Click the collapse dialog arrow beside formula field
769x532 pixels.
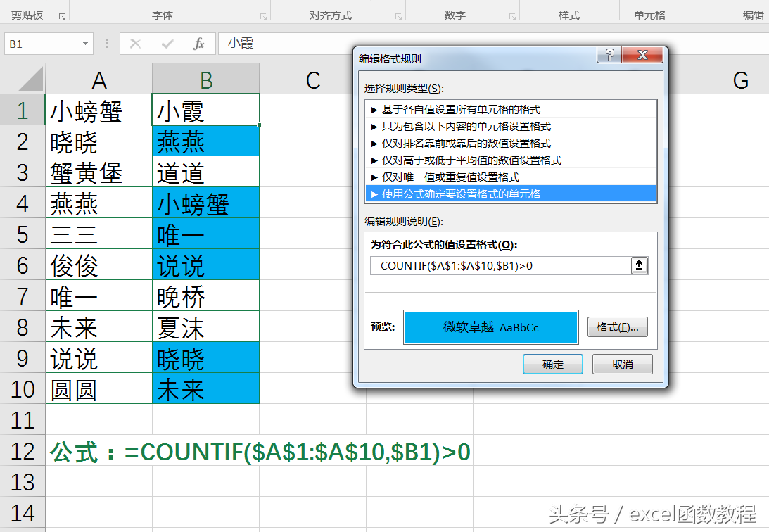pos(639,265)
